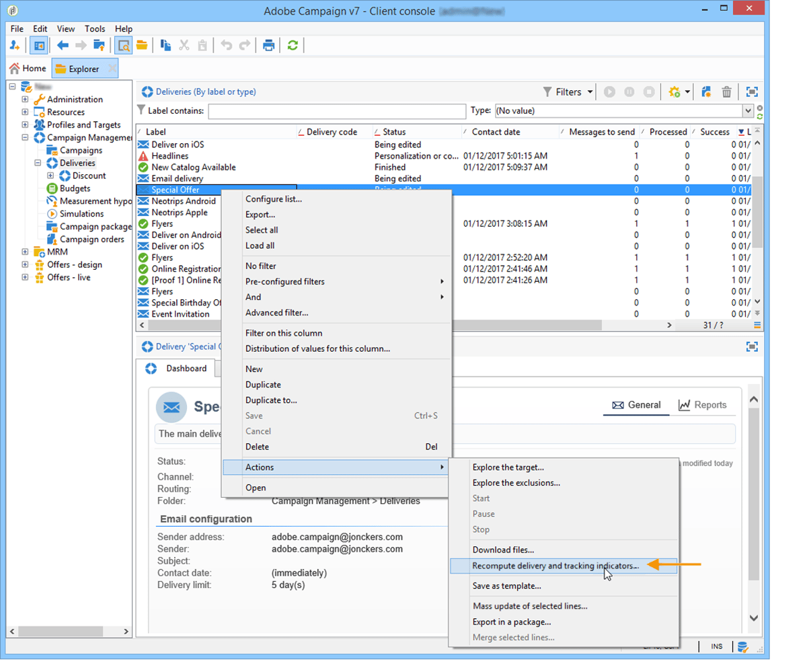
Task: Collapse the Deliveries tree node
Action: click(x=38, y=163)
